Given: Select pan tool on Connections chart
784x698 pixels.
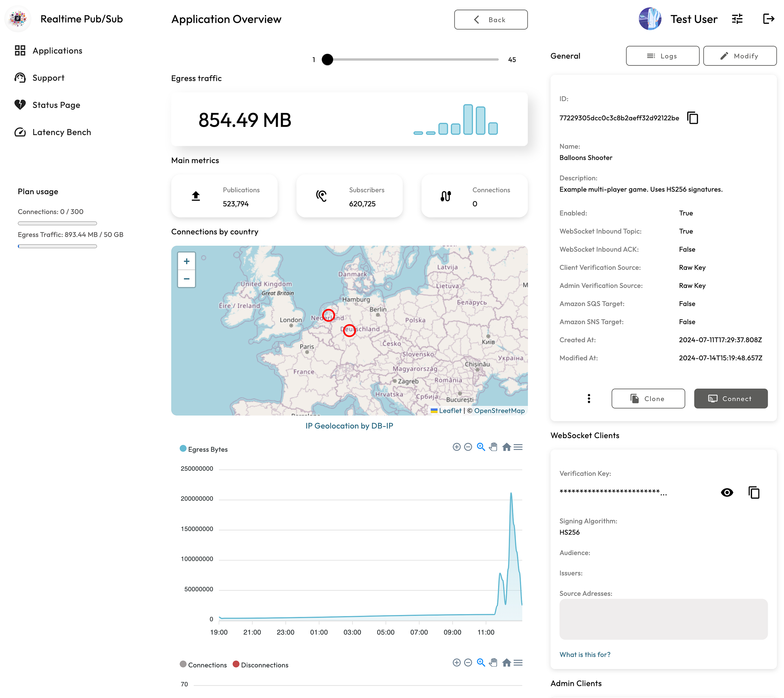Looking at the screenshot, I should 493,663.
